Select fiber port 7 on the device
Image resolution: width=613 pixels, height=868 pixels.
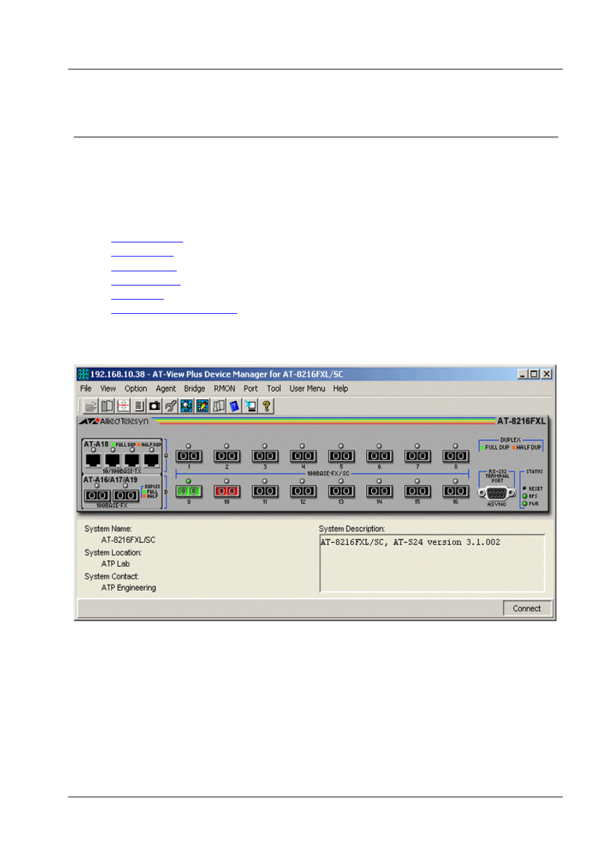(418, 457)
